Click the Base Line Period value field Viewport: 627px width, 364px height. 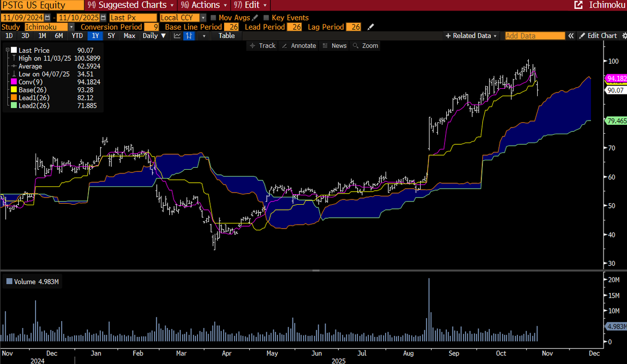(231, 27)
